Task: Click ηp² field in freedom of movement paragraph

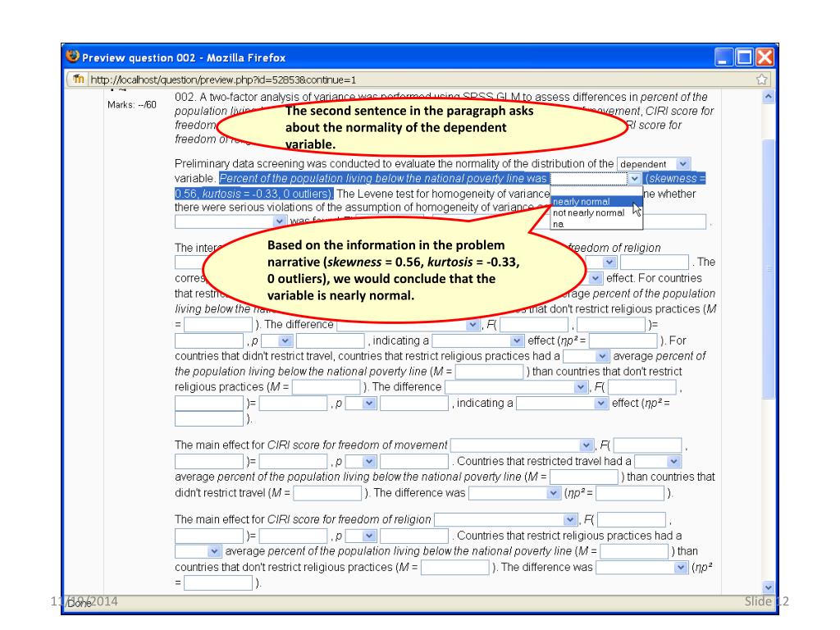Action: (630, 493)
